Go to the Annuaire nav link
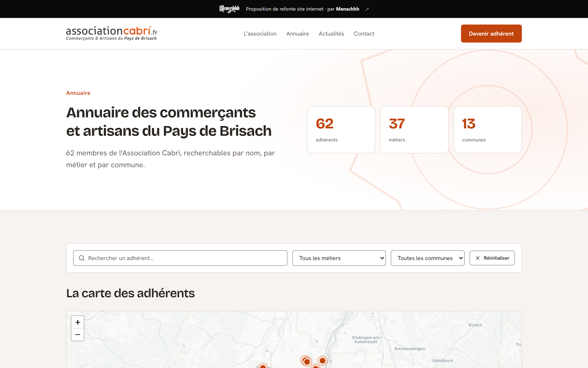Viewport: 588px width, 368px height. pyautogui.click(x=297, y=34)
